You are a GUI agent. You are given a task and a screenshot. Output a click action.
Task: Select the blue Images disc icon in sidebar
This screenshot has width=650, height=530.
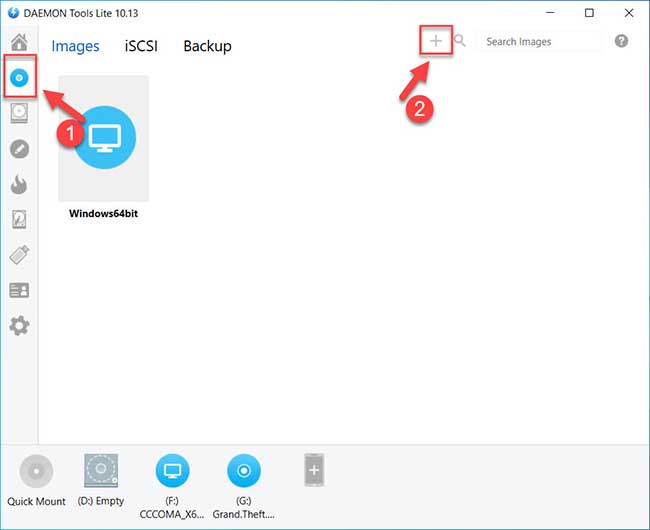tap(19, 77)
